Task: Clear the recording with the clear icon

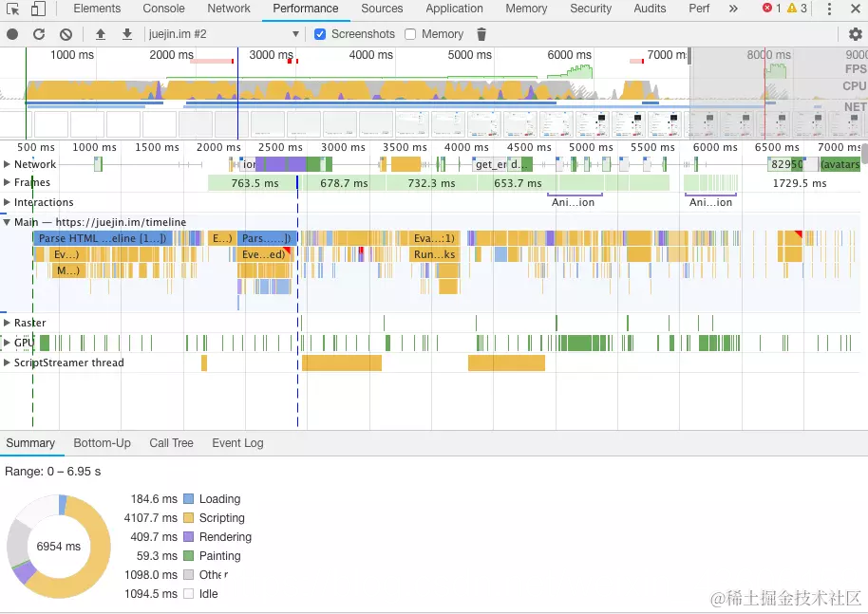Action: [66, 34]
